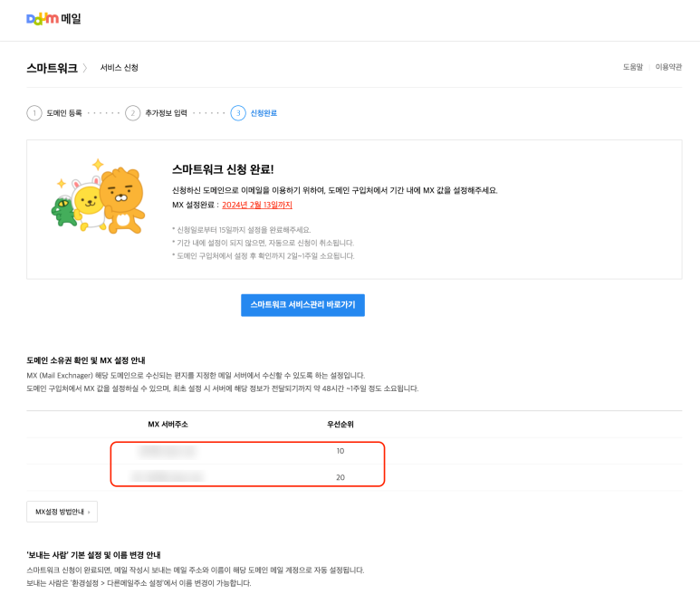The height and width of the screenshot is (594, 700).
Task: Open the 도움말 help link
Action: click(x=633, y=67)
